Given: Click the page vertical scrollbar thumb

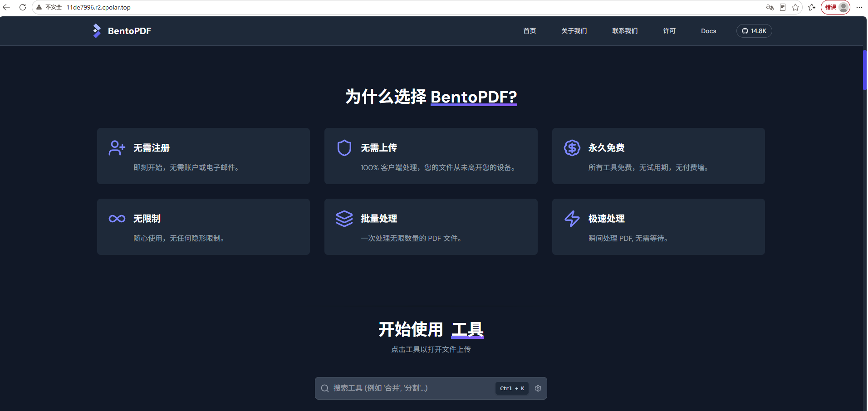Looking at the screenshot, I should coord(865,70).
